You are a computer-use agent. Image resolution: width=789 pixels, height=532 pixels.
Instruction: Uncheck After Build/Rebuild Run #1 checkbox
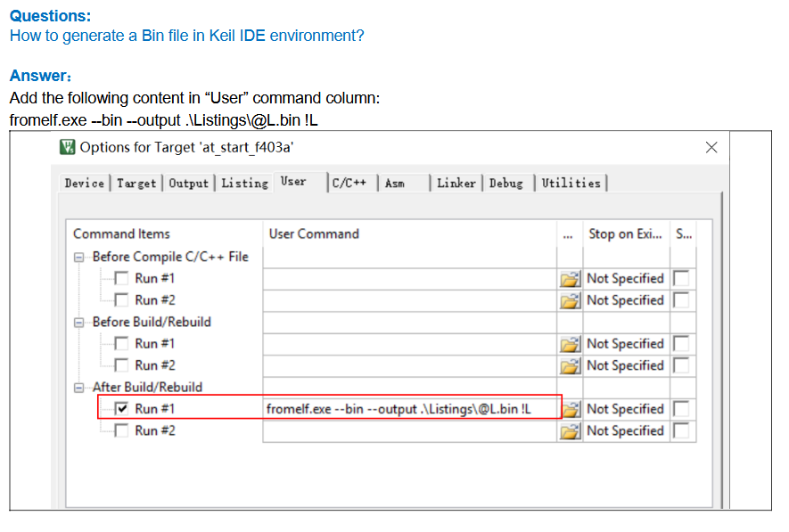coord(123,409)
